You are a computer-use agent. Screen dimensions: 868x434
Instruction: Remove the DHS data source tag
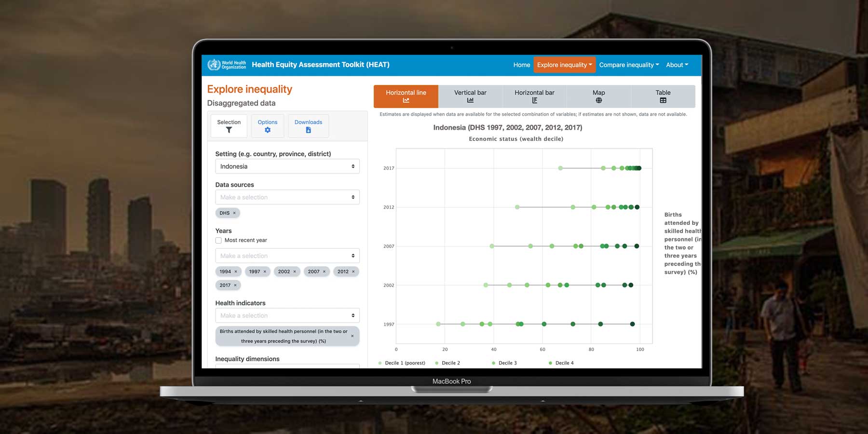tap(234, 213)
